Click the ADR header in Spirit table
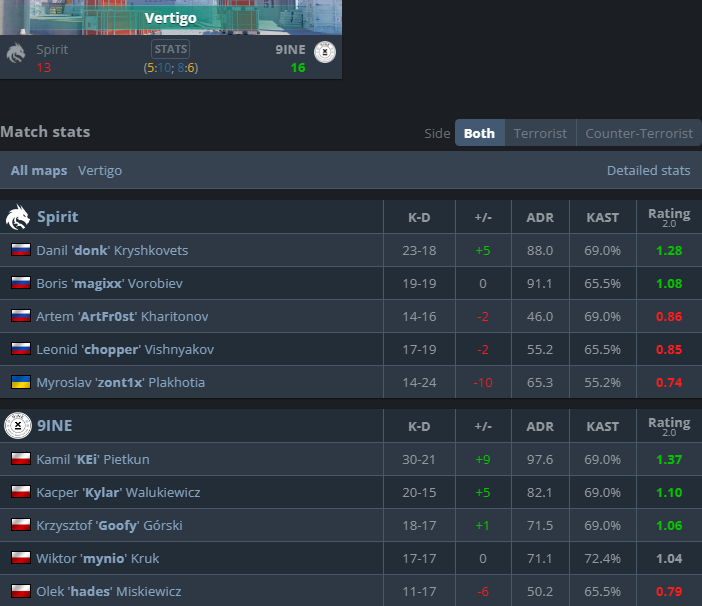The width and height of the screenshot is (702, 606). click(540, 218)
